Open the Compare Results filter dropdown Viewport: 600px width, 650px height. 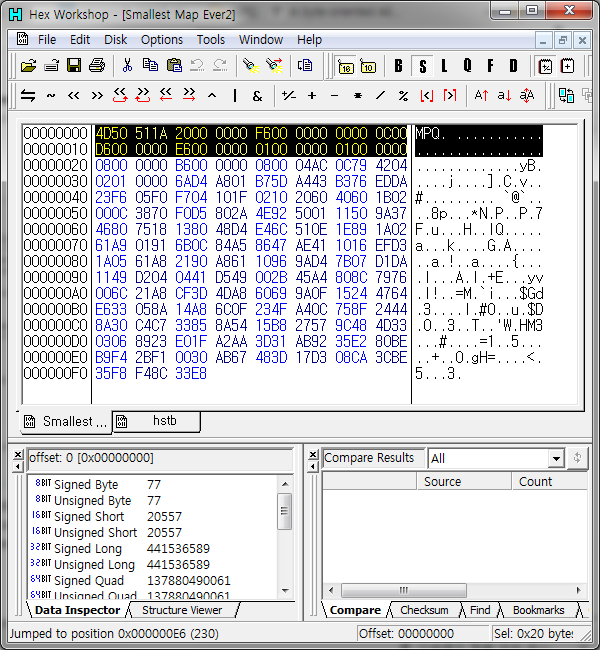[x=556, y=458]
